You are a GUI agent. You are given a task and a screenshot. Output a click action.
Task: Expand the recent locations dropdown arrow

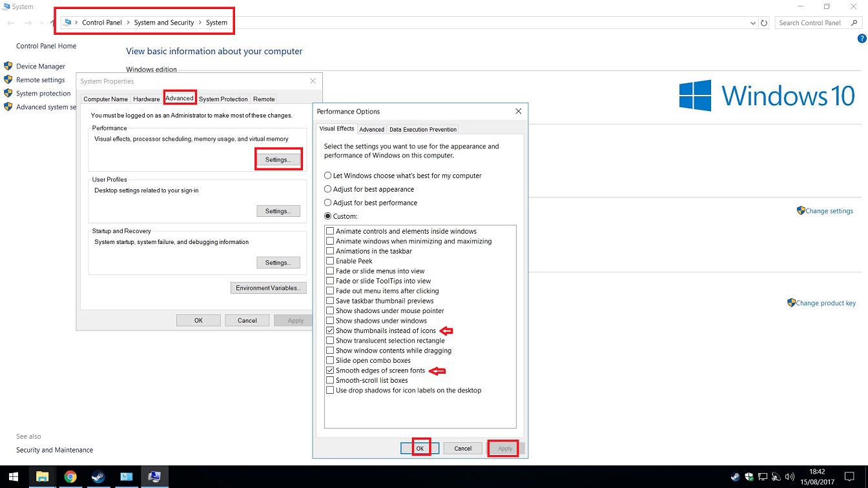(x=42, y=23)
